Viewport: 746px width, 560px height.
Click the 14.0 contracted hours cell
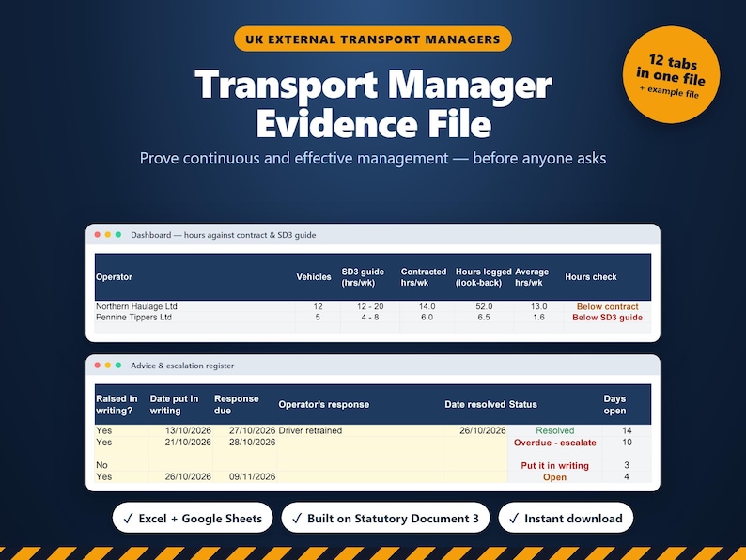(x=427, y=306)
